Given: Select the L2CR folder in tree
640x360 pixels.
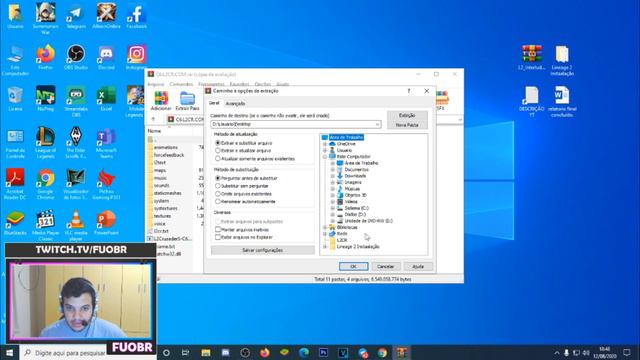Looking at the screenshot, I should [342, 240].
